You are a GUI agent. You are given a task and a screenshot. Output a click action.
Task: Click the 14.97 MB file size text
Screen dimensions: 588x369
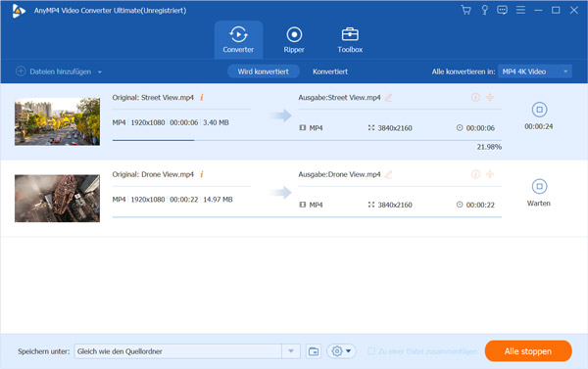[x=218, y=200]
